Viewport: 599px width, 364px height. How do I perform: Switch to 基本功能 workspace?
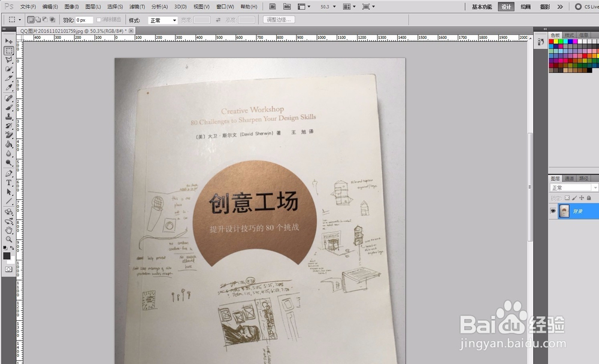tap(482, 7)
